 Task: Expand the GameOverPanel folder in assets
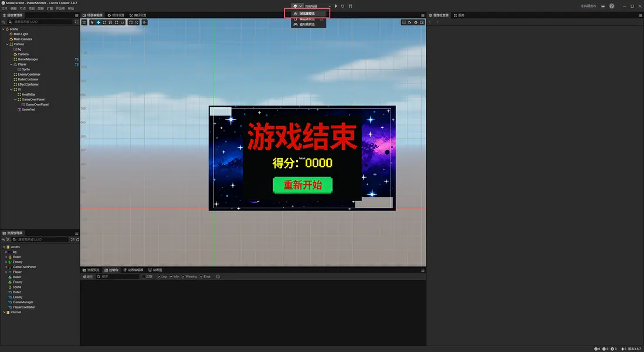(x=6, y=267)
